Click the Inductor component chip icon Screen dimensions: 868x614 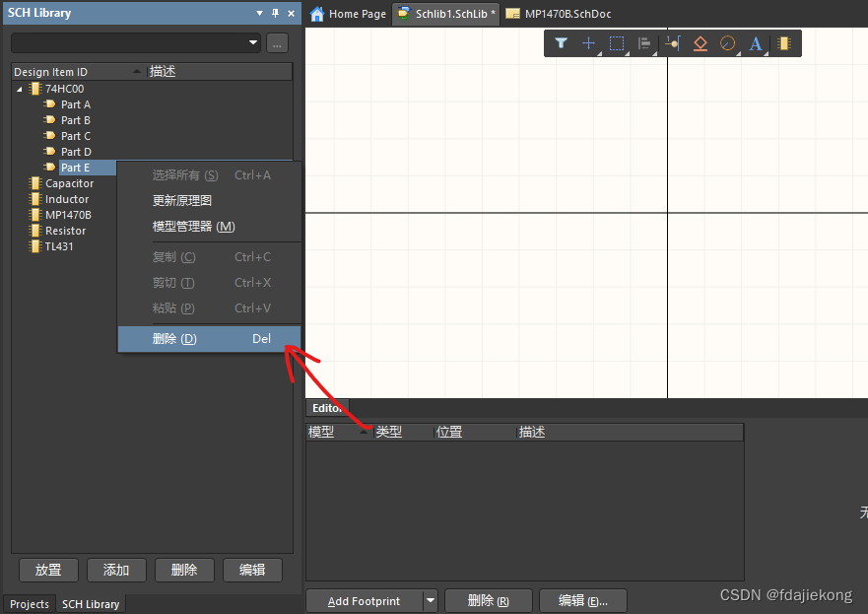click(x=35, y=199)
